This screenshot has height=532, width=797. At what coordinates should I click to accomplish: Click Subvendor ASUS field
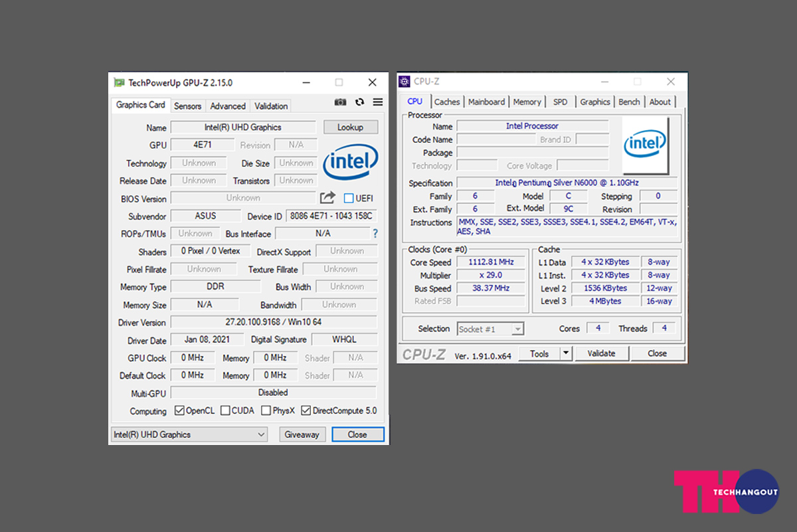click(206, 216)
